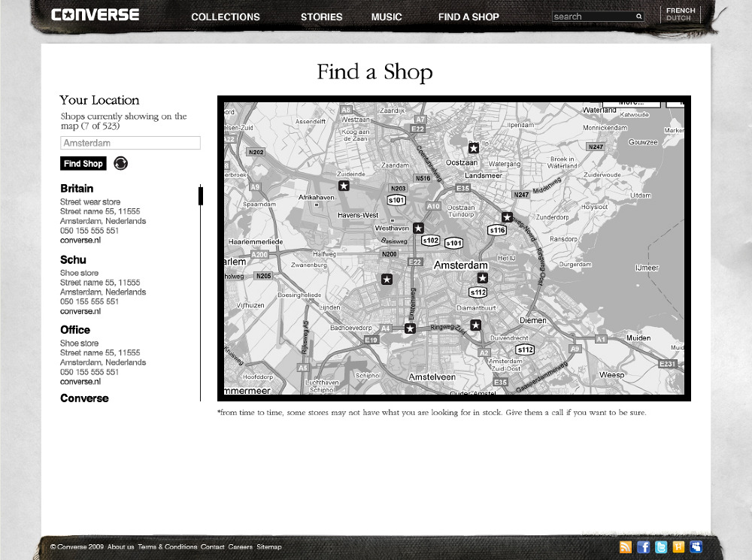Open Schu shop's converse.nl link
This screenshot has width=752, height=560.
coord(80,311)
